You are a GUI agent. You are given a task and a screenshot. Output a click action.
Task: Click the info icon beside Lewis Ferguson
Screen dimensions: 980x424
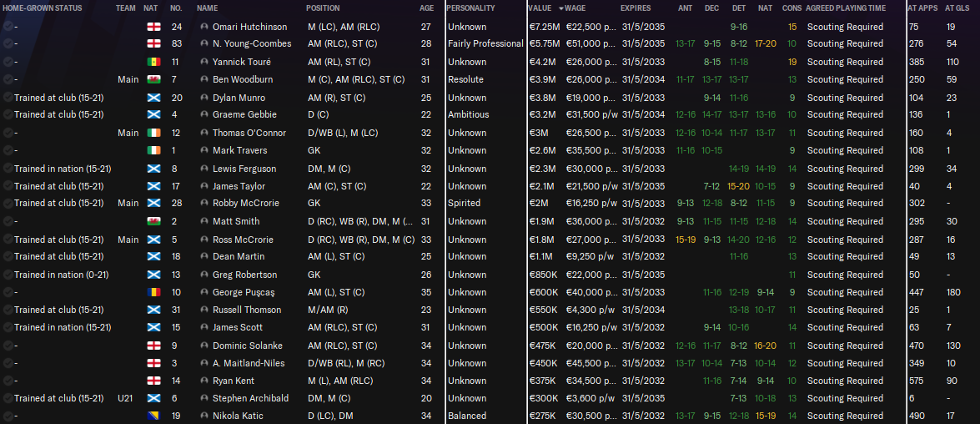click(204, 169)
